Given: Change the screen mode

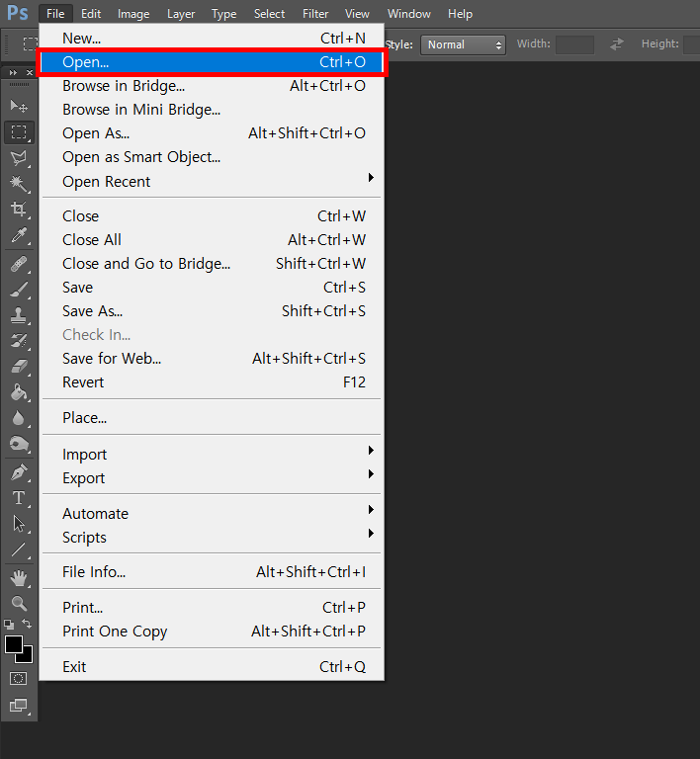Looking at the screenshot, I should [x=19, y=706].
